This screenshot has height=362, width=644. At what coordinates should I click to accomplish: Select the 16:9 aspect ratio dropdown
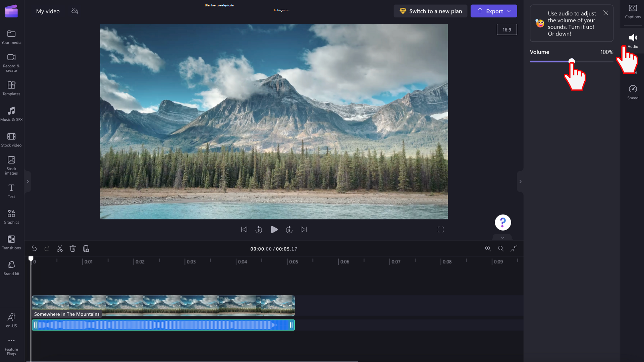click(507, 29)
